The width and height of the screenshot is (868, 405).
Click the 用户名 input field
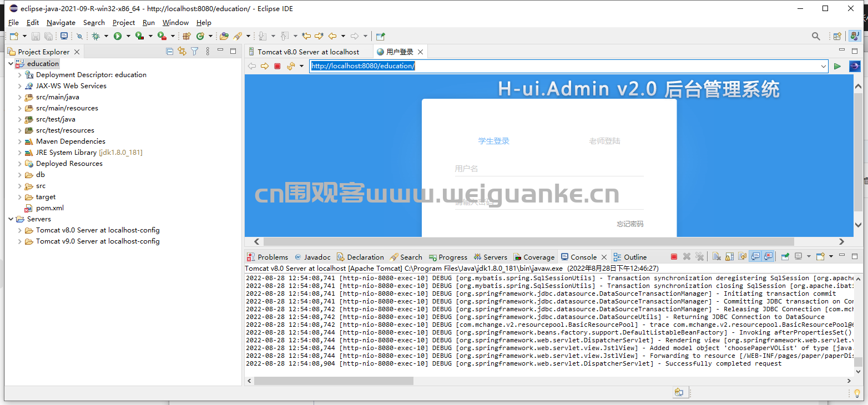pos(549,169)
